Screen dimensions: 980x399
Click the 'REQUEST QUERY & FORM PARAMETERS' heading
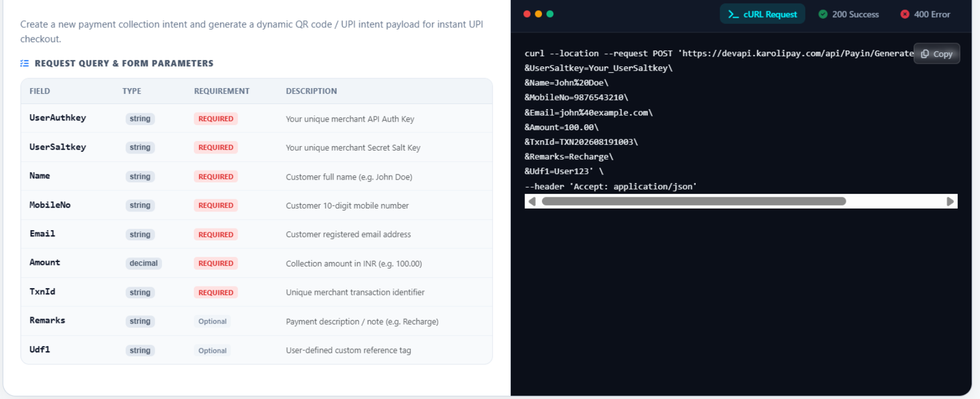(124, 63)
